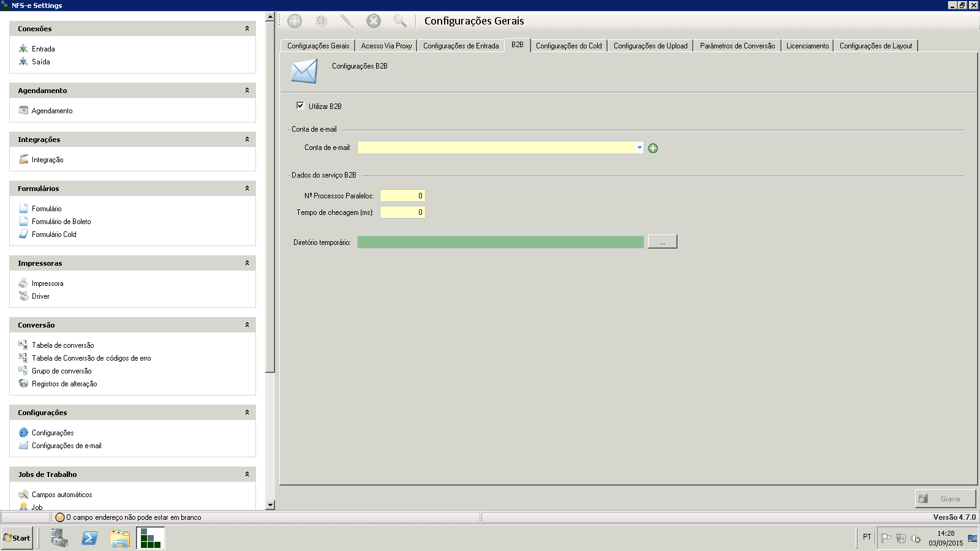Collapse the Conversão panel
This screenshot has height=551, width=980.
[247, 325]
